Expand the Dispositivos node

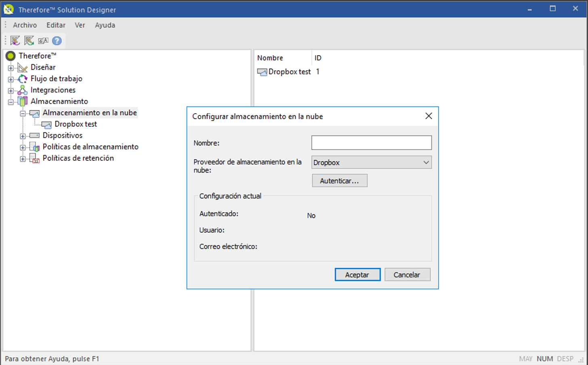pyautogui.click(x=23, y=136)
